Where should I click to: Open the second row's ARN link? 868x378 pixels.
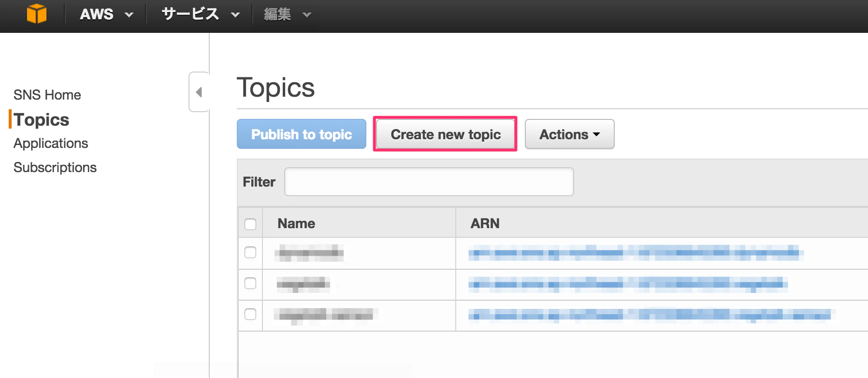pyautogui.click(x=628, y=284)
